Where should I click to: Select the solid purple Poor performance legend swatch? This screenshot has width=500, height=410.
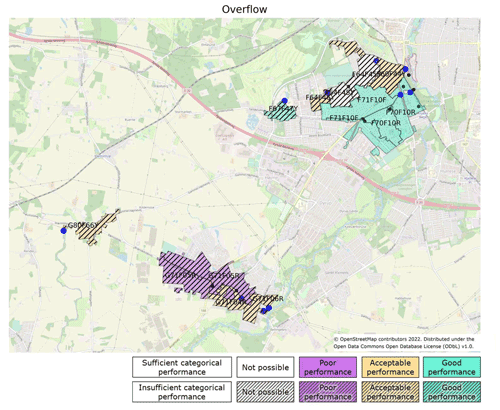coord(328,367)
